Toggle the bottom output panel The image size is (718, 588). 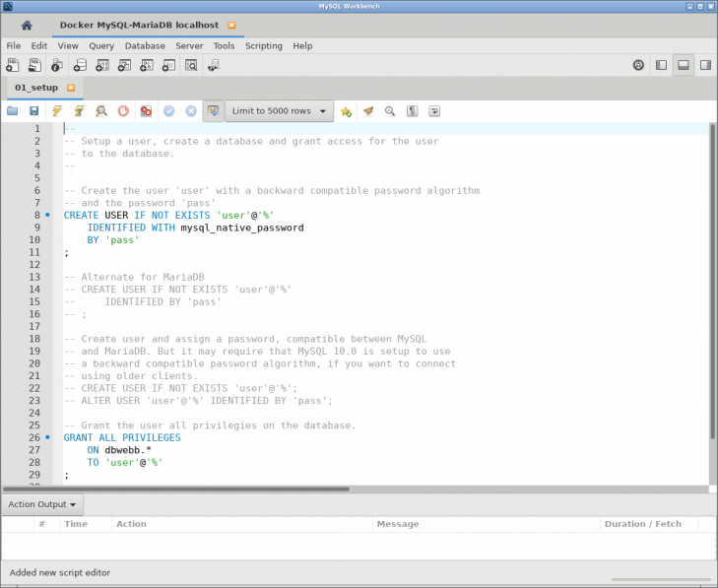coord(684,65)
